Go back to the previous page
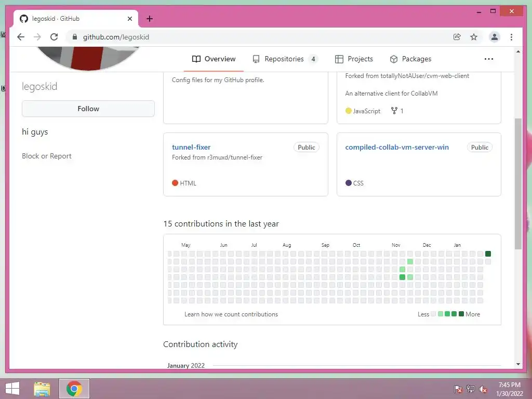Image resolution: width=532 pixels, height=399 pixels. pyautogui.click(x=21, y=37)
